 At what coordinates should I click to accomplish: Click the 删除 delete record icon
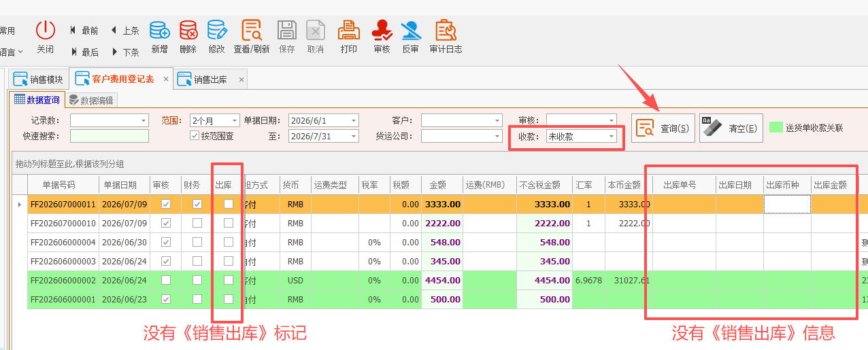[188, 31]
